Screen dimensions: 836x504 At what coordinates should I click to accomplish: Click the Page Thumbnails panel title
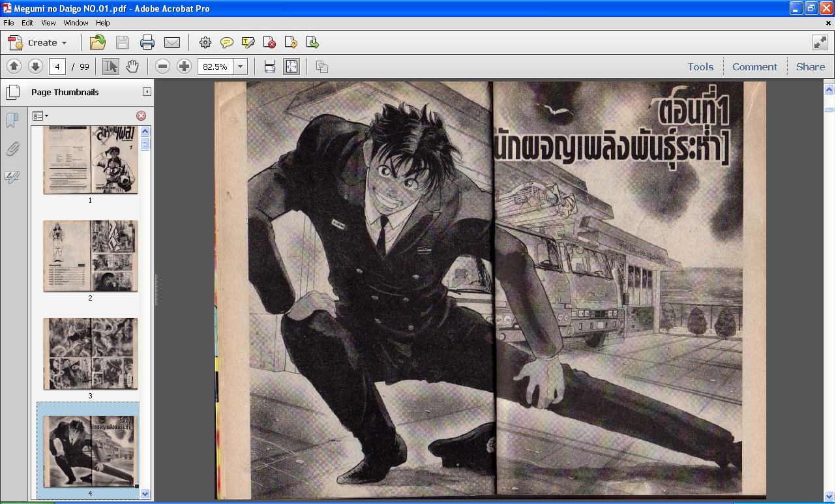[65, 92]
